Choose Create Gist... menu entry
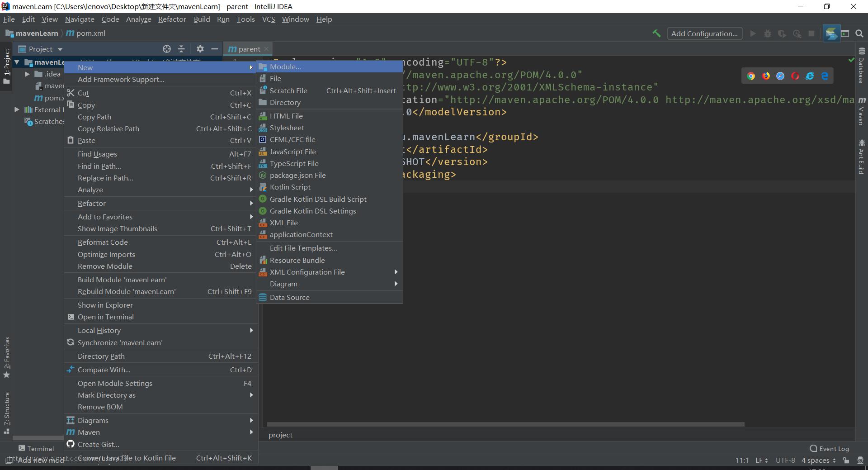The image size is (868, 470). pos(161,444)
